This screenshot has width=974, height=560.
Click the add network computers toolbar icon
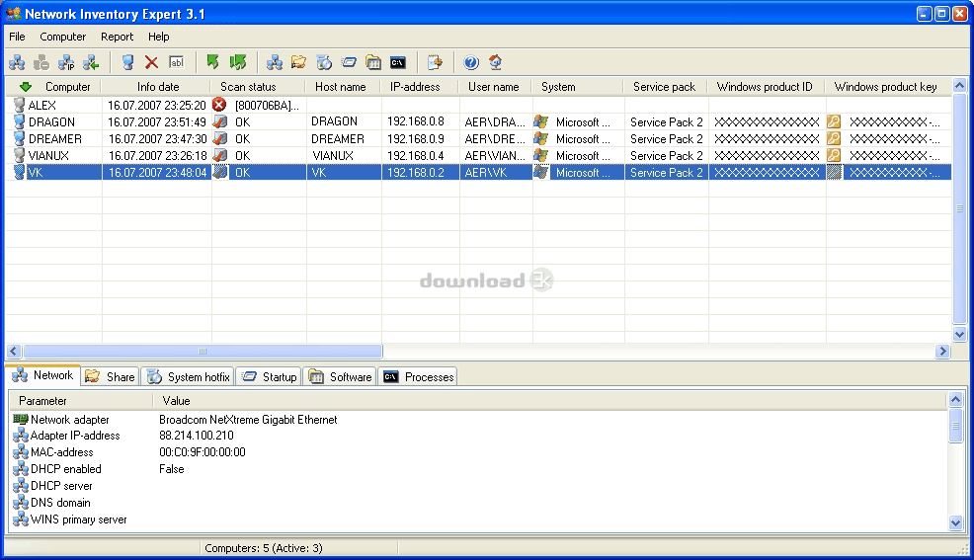point(17,62)
